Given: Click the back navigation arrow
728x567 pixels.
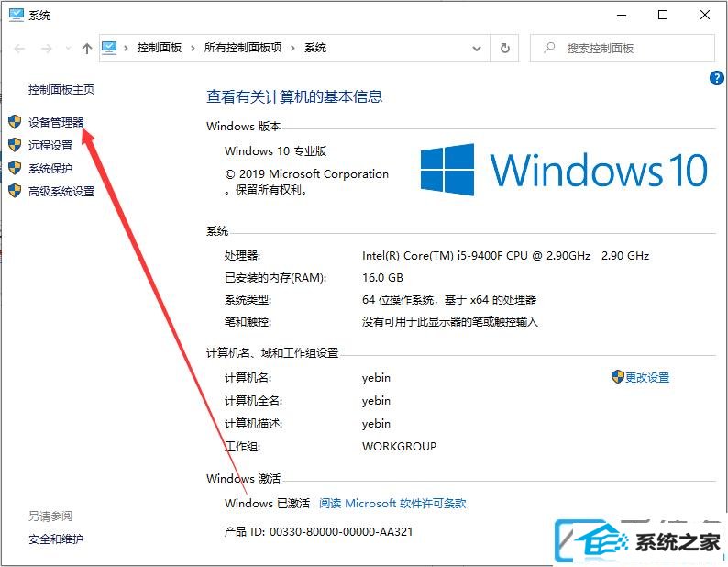Looking at the screenshot, I should click(19, 49).
